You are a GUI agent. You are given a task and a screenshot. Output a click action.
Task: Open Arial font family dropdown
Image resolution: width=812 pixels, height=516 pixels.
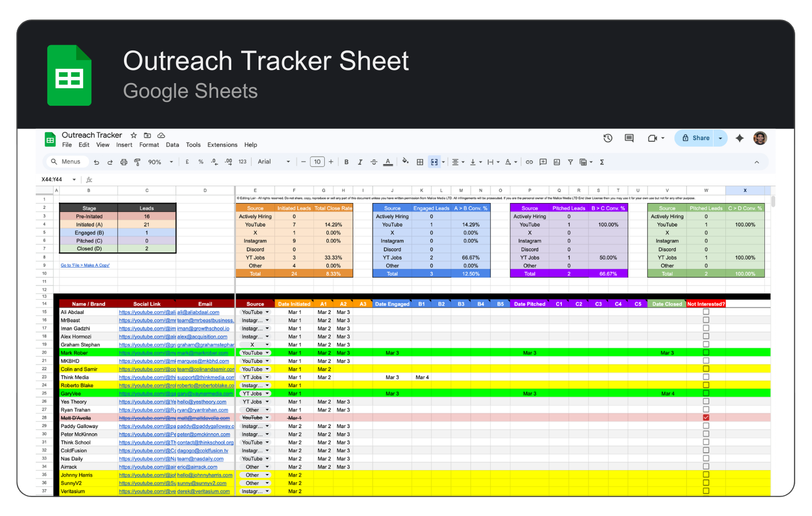(274, 162)
